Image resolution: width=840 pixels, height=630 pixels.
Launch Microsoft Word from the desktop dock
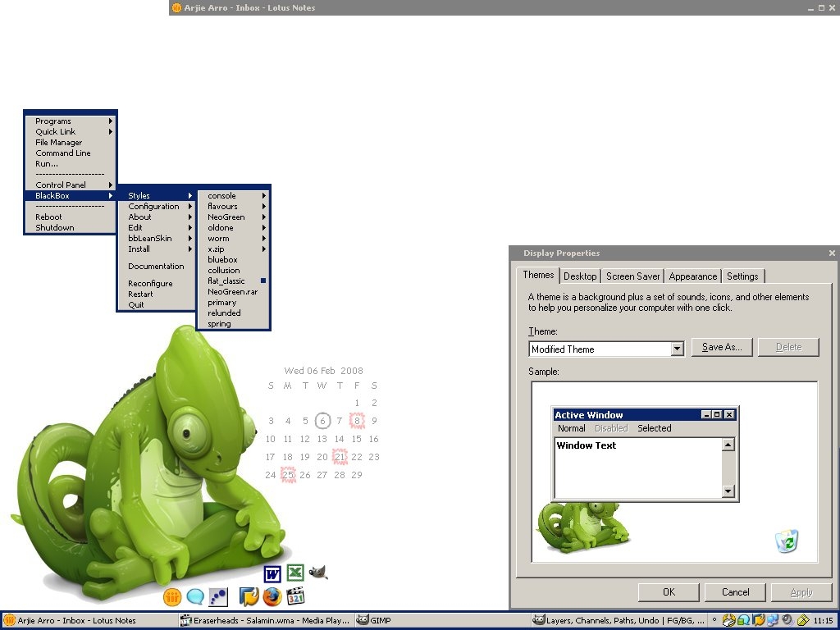coord(272,573)
